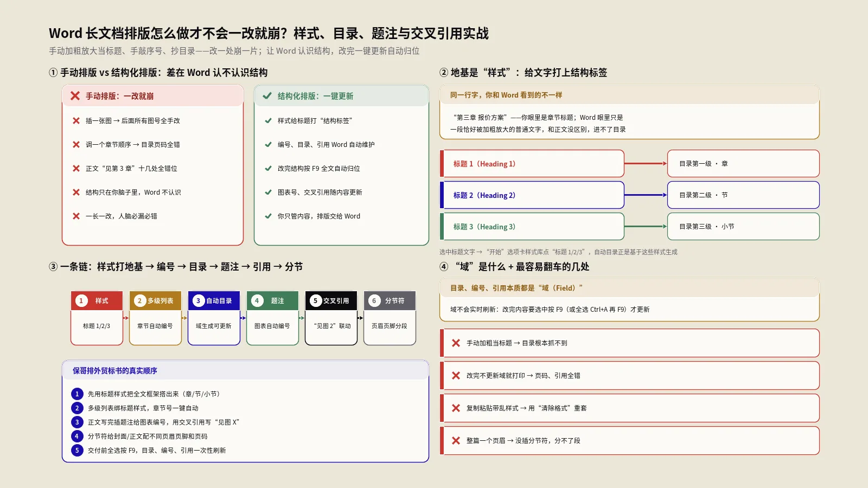Click blue circle 1 before 先用标题样式
The width and height of the screenshot is (868, 488).
pyautogui.click(x=77, y=394)
